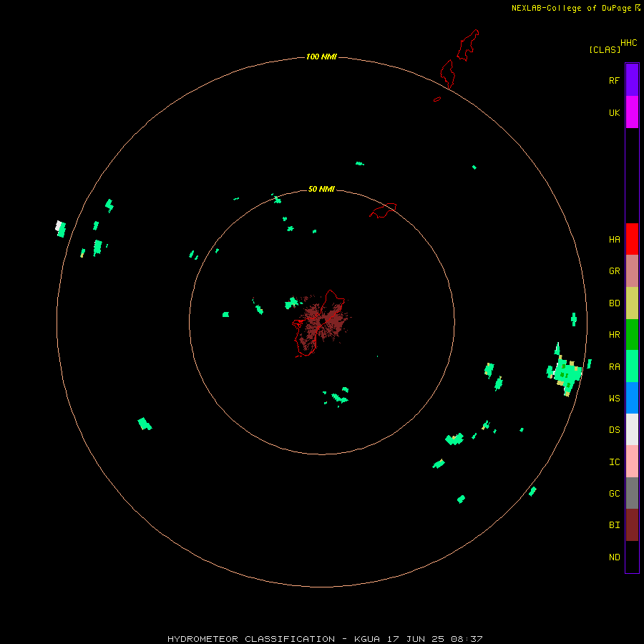Click the RF purple legend swatch
The width and height of the screenshot is (644, 644).
[x=632, y=80]
